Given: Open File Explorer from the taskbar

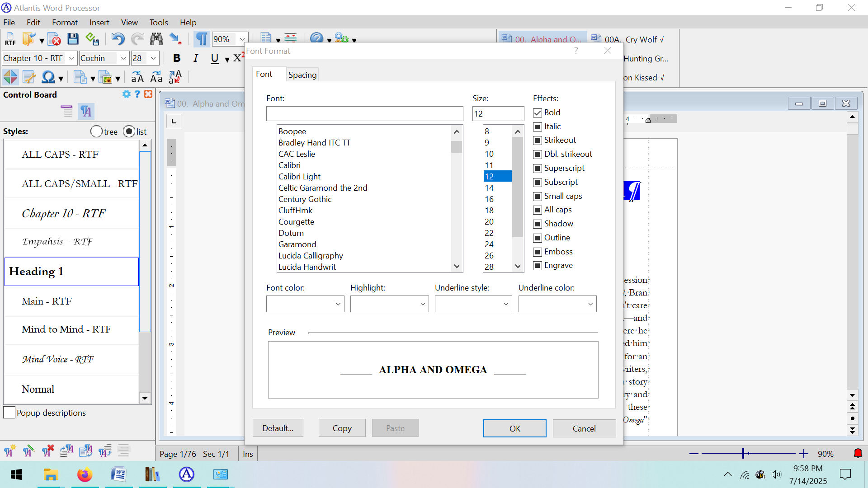Looking at the screenshot, I should (51, 474).
